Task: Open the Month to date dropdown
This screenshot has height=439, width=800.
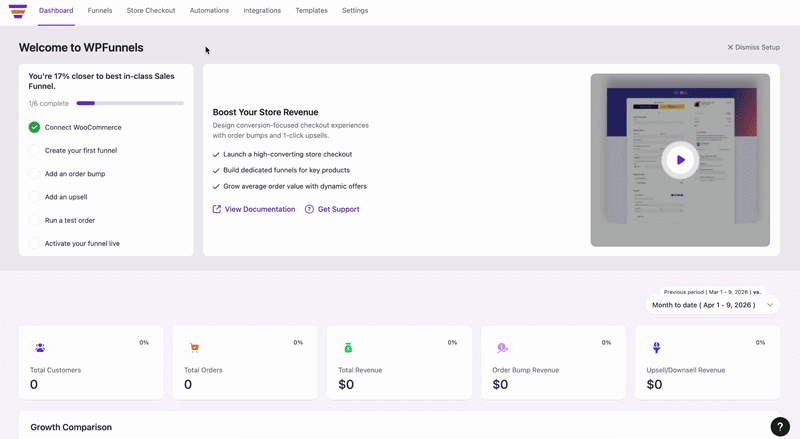Action: (713, 304)
